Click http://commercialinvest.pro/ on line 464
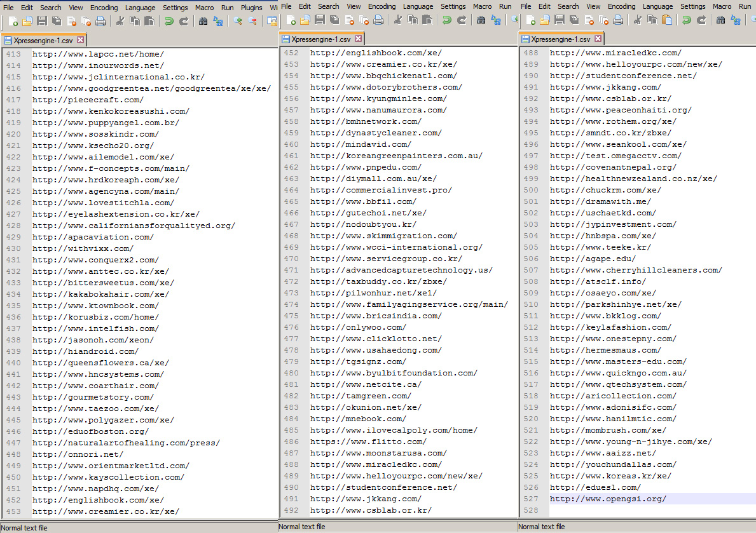This screenshot has width=756, height=533. coord(381,191)
